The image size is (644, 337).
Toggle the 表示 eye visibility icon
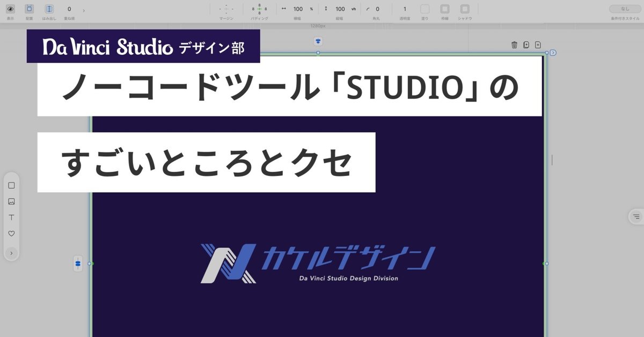pos(10,9)
